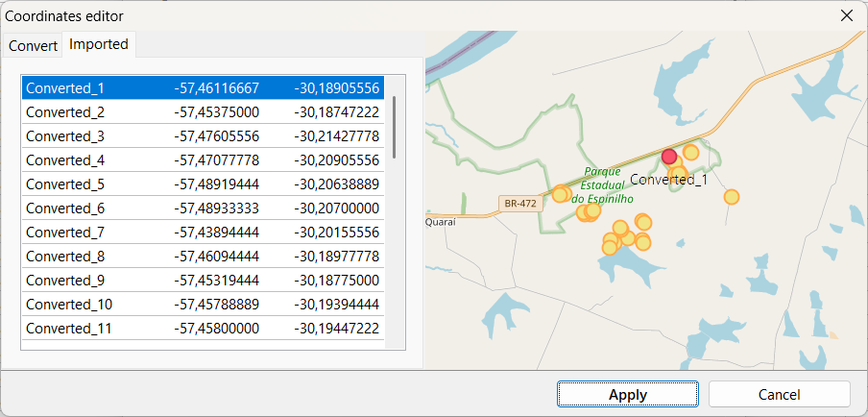Click the Cancel button
This screenshot has width=868, height=417.
(x=779, y=394)
